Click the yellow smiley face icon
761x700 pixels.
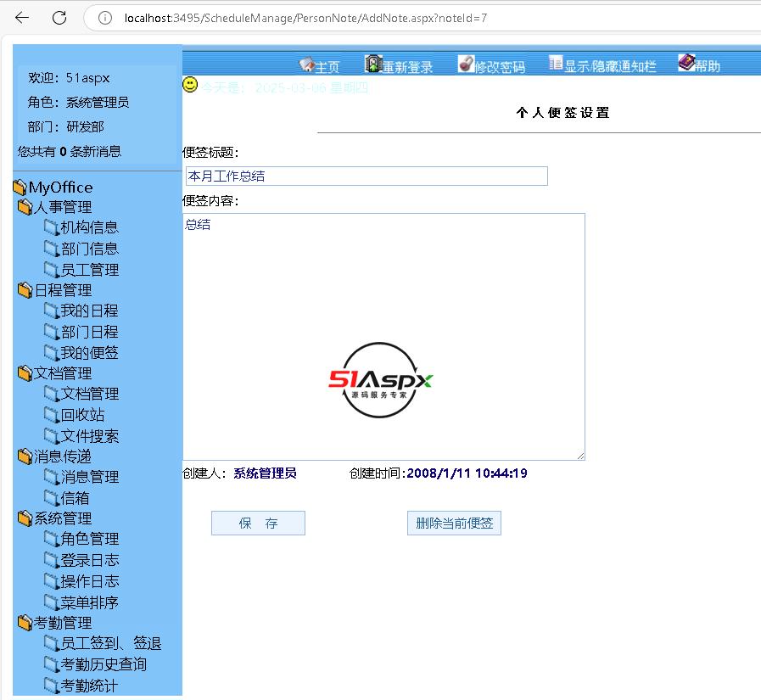(x=190, y=85)
